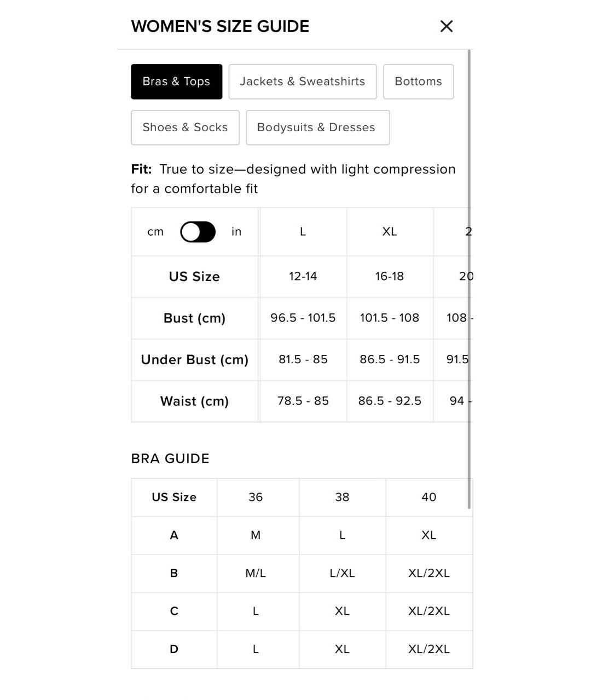591x700 pixels.
Task: Click the XL size column header
Action: click(390, 232)
